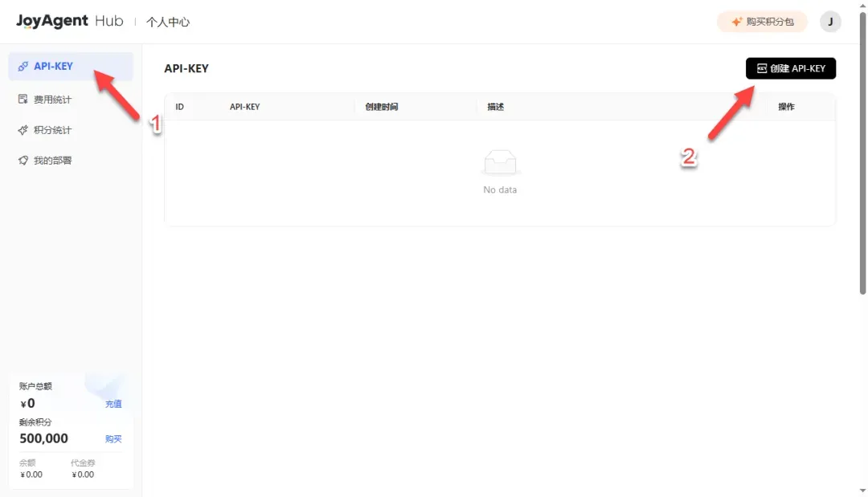The image size is (868, 497).
Task: Click the 余额 ¥0.00 balance value
Action: pos(31,475)
